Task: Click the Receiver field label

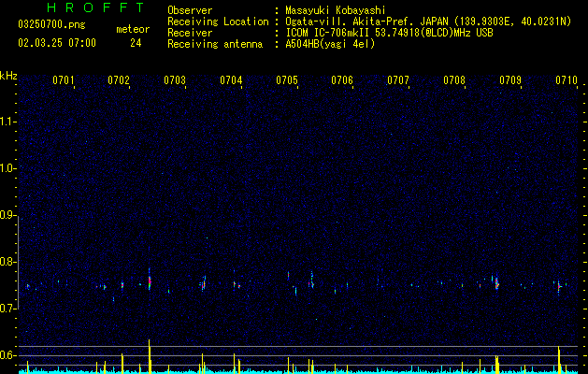Action: 190,33
